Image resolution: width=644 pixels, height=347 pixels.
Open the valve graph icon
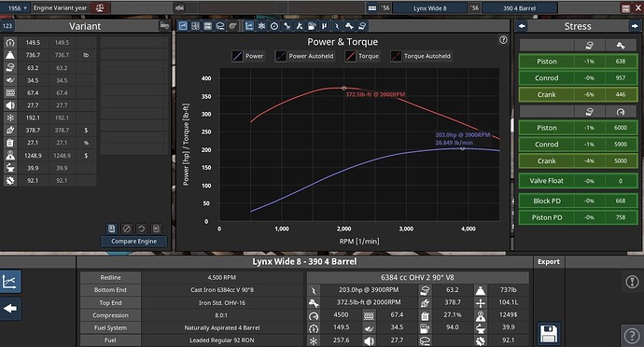pos(300,26)
